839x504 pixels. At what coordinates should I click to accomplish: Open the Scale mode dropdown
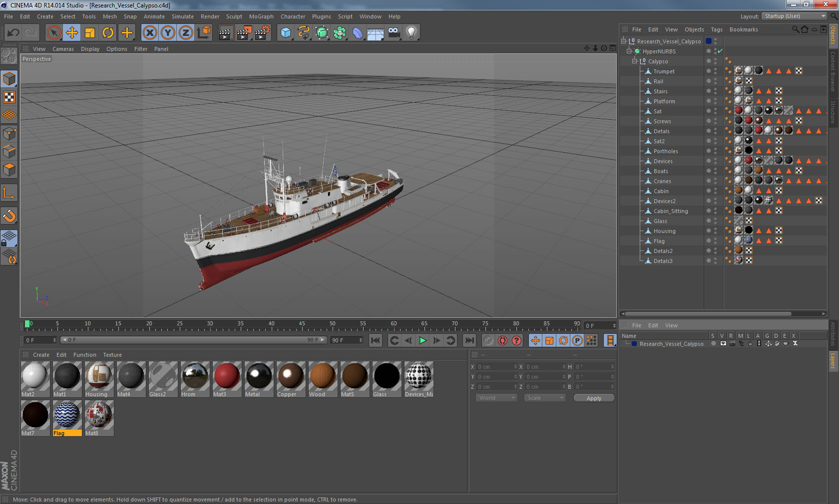pos(545,398)
